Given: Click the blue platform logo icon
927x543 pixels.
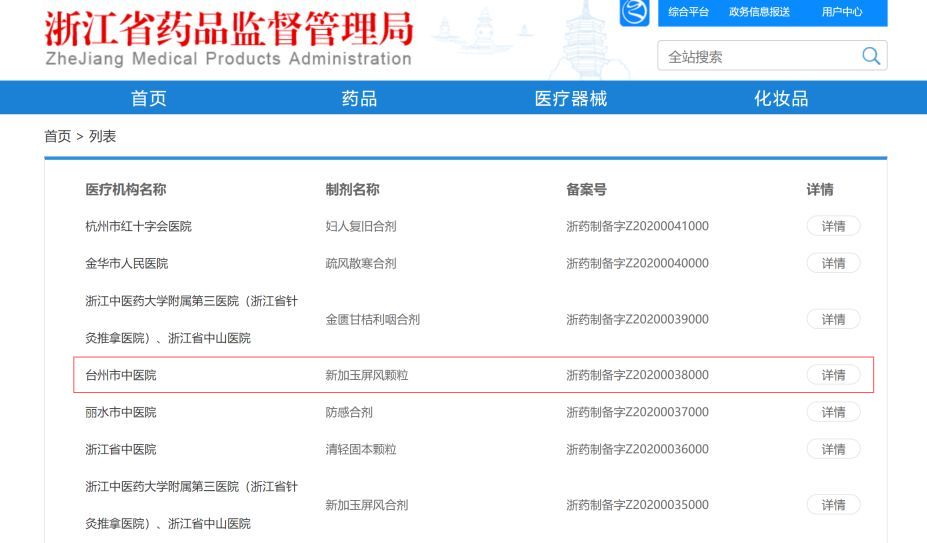Looking at the screenshot, I should (634, 12).
